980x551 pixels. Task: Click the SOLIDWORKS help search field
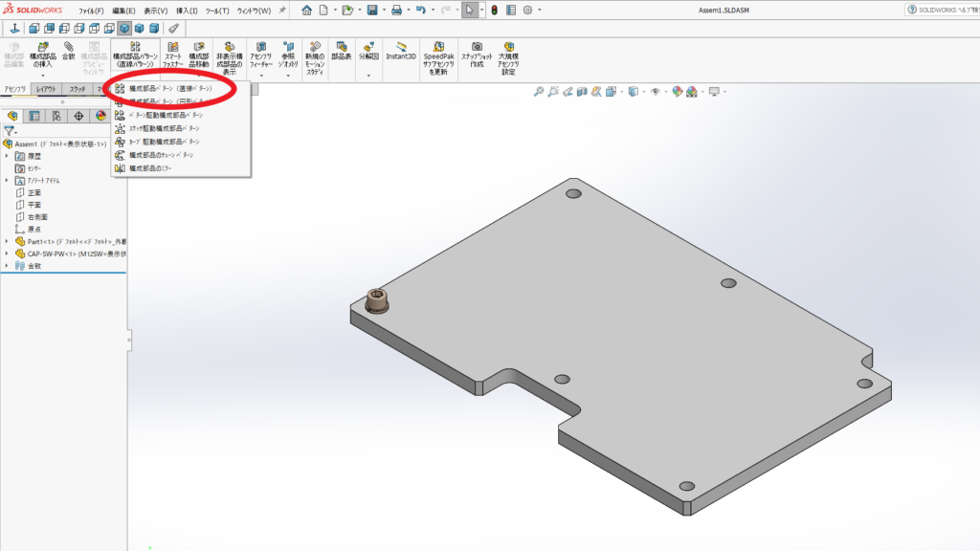941,10
